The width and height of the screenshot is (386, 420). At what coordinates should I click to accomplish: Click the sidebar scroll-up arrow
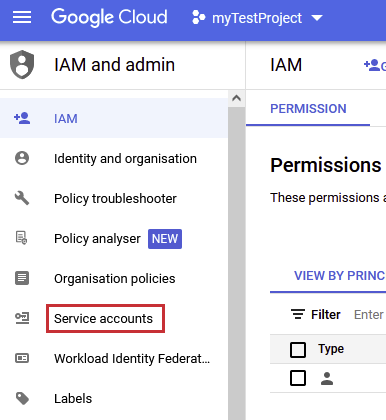pos(237,98)
